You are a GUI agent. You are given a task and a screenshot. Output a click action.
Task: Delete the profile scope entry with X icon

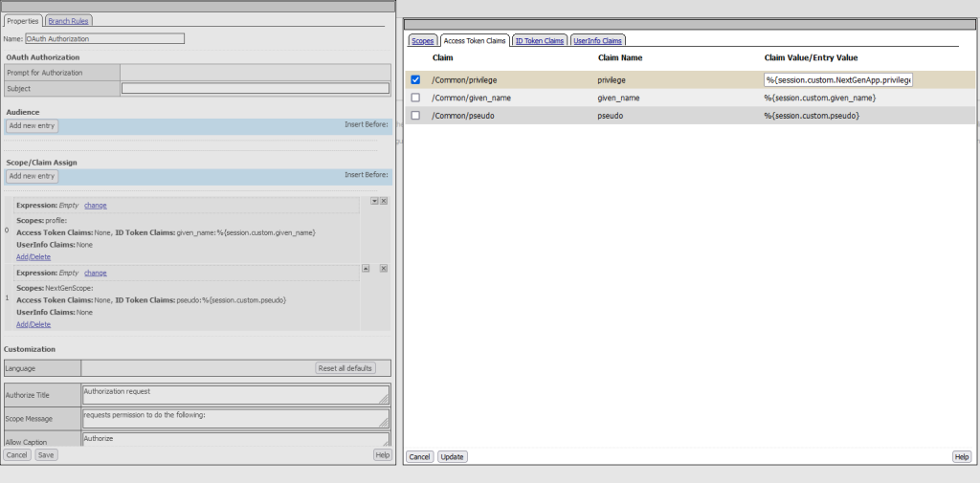pyautogui.click(x=384, y=201)
